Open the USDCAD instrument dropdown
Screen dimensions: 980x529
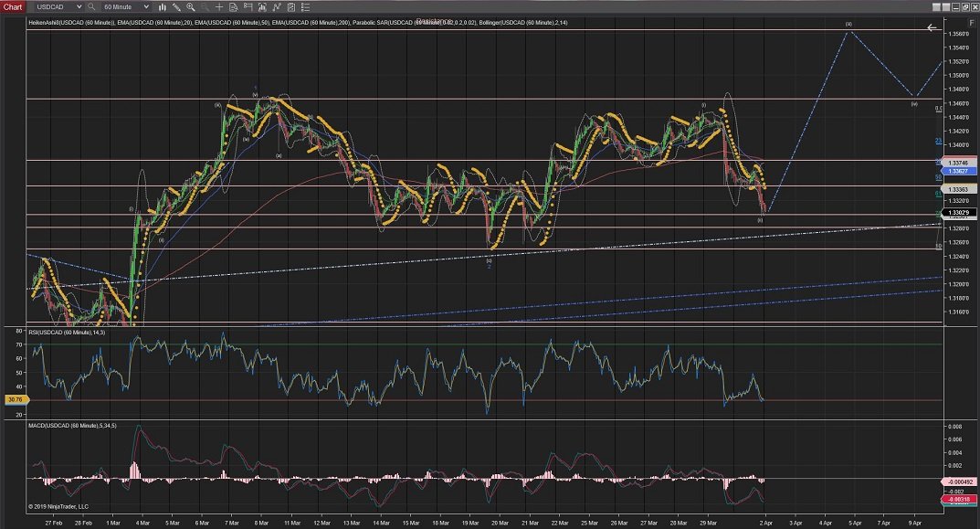point(50,7)
